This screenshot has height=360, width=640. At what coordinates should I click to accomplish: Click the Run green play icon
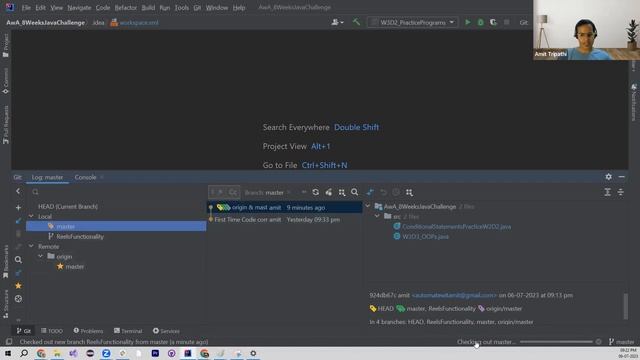(x=468, y=22)
